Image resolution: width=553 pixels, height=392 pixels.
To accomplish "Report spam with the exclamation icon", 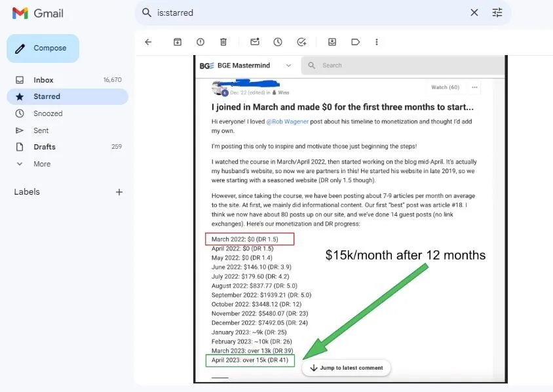I will point(200,42).
